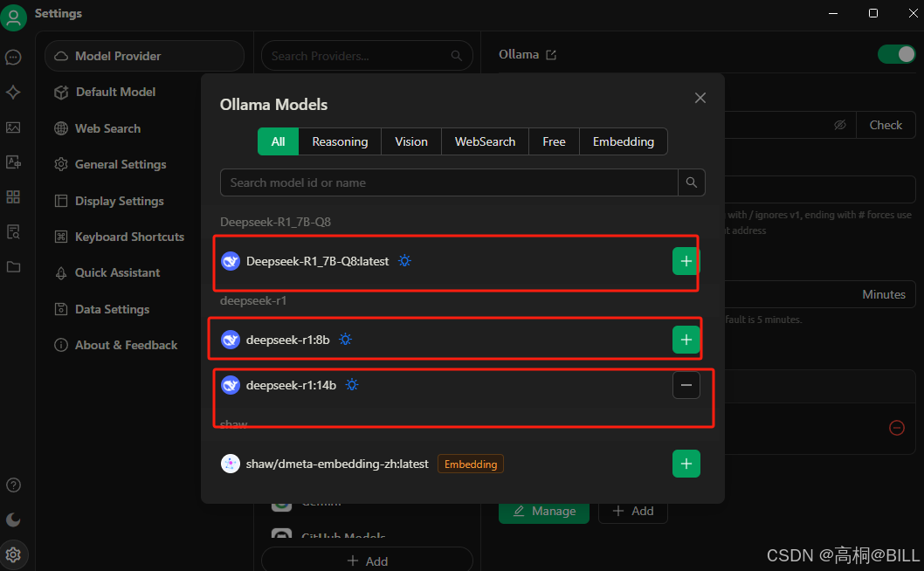Add the Deepseek-R1_7B-Q8:latest model
The height and width of the screenshot is (571, 924).
pos(686,261)
